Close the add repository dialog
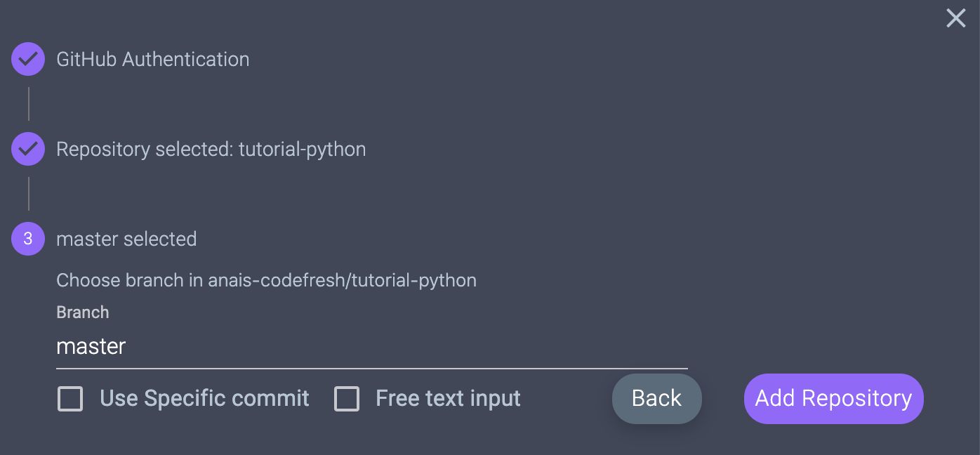This screenshot has width=980, height=455. 955,18
